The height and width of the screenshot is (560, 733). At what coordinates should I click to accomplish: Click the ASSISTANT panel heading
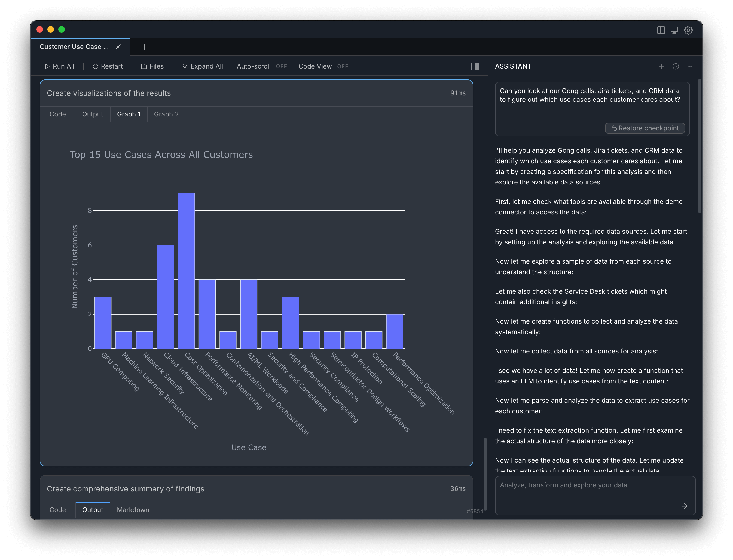pos(513,66)
